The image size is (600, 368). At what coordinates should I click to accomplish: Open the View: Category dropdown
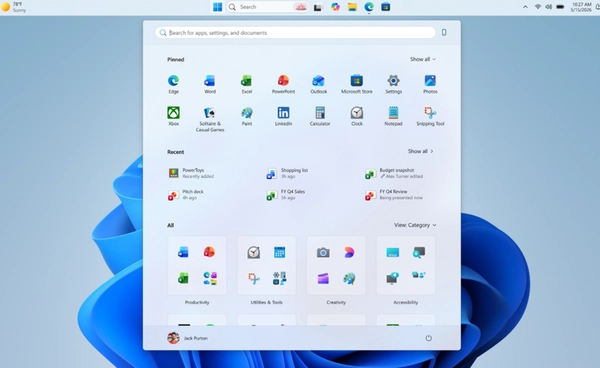click(x=415, y=225)
